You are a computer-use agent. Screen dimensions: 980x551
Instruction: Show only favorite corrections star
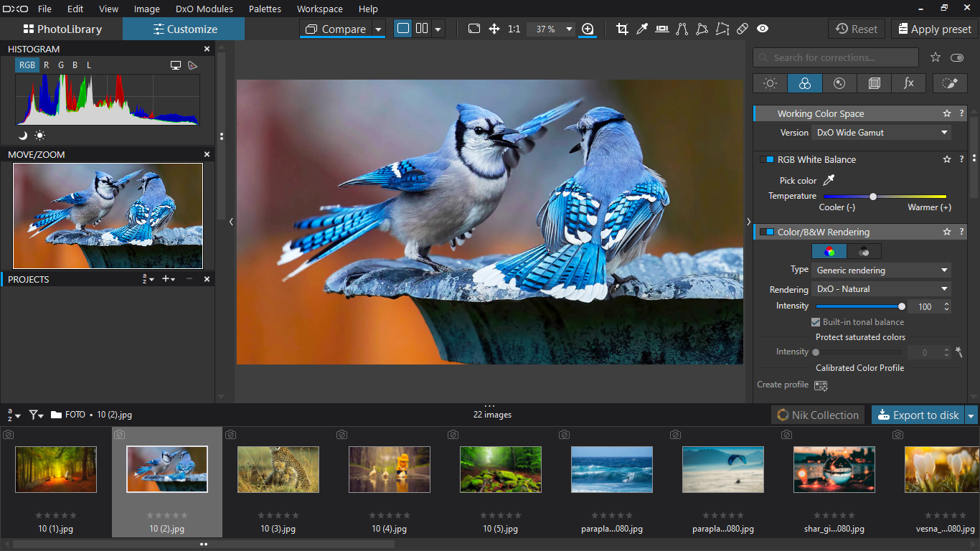coord(936,57)
